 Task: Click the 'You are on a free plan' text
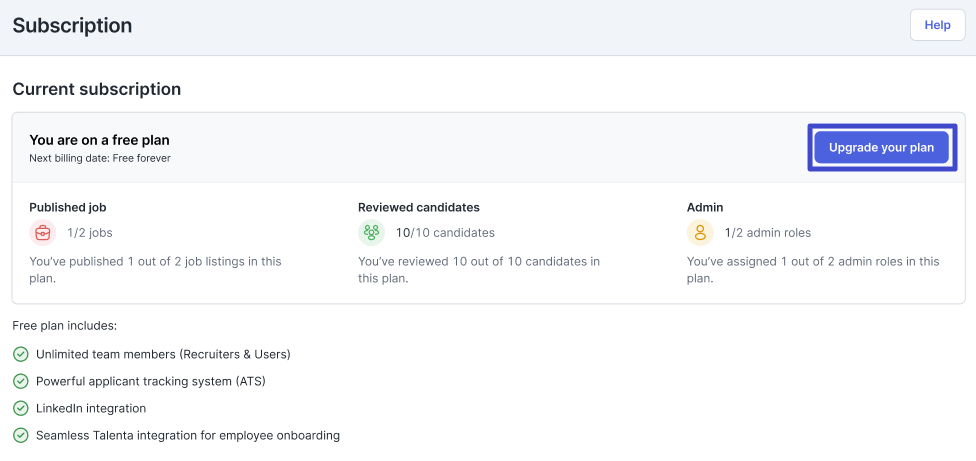[99, 140]
